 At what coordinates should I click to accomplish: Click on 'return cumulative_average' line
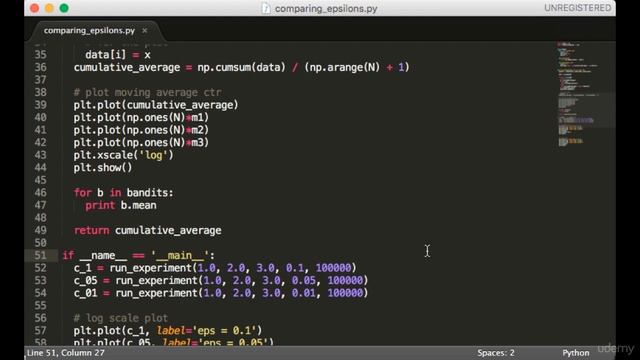[x=147, y=231]
